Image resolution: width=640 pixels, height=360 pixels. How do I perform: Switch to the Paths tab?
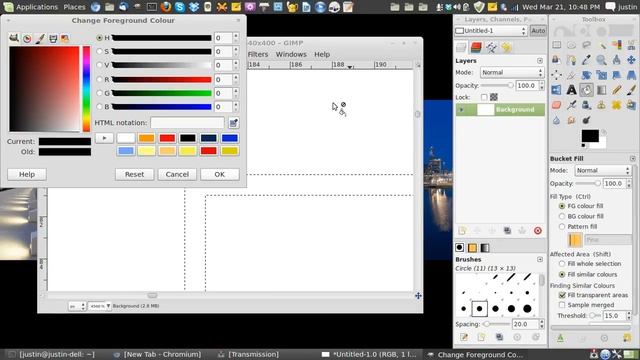(491, 47)
